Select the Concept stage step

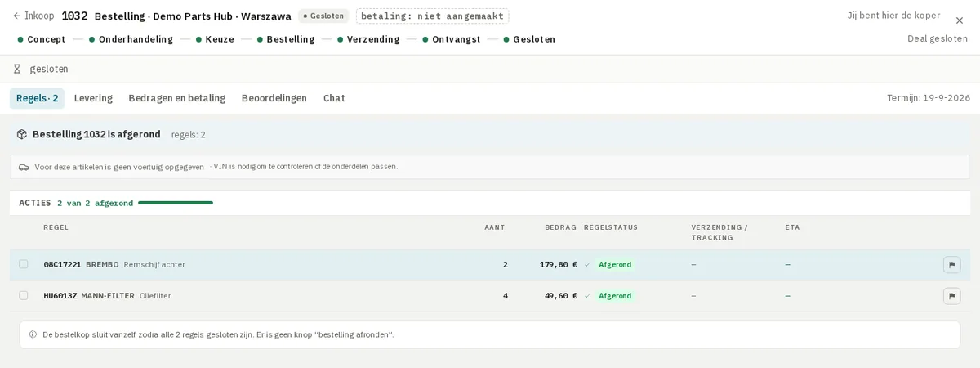point(42,39)
